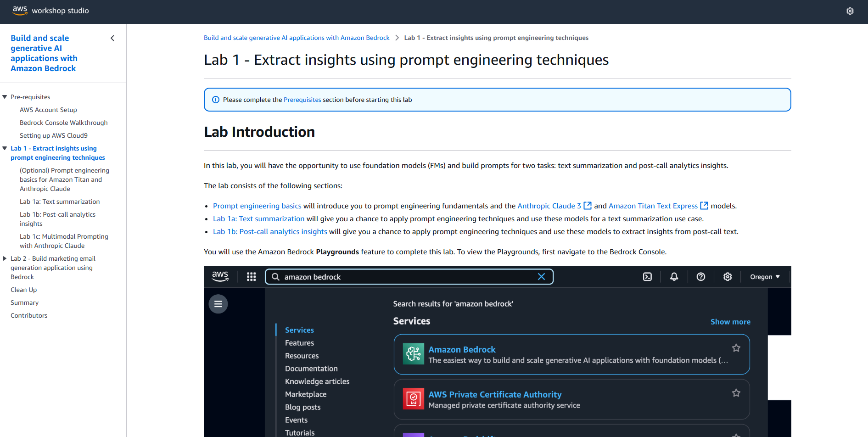Screen dimensions: 868x437
Task: Collapse the Lab 1 tree section arrow
Action: (5, 148)
